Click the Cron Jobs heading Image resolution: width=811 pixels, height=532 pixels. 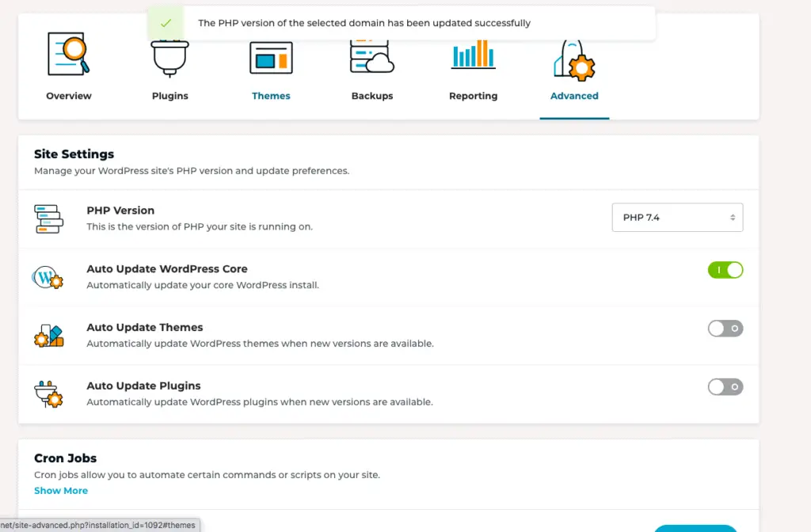point(65,458)
